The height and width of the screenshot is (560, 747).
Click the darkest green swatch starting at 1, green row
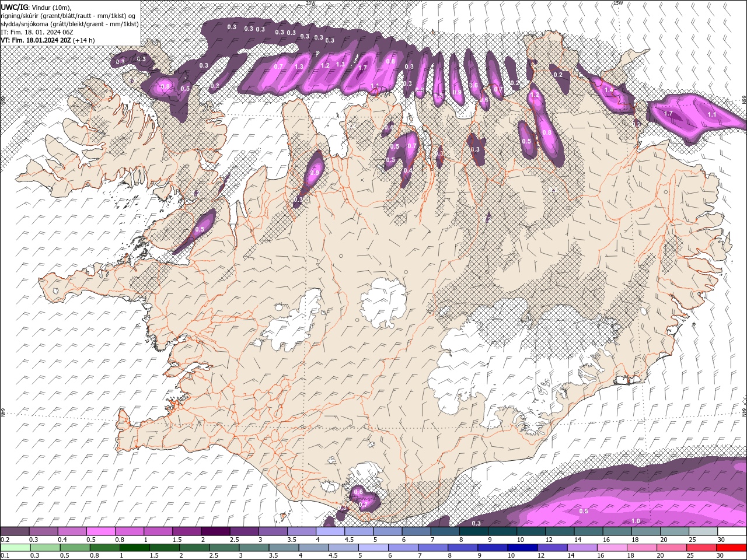click(x=134, y=548)
